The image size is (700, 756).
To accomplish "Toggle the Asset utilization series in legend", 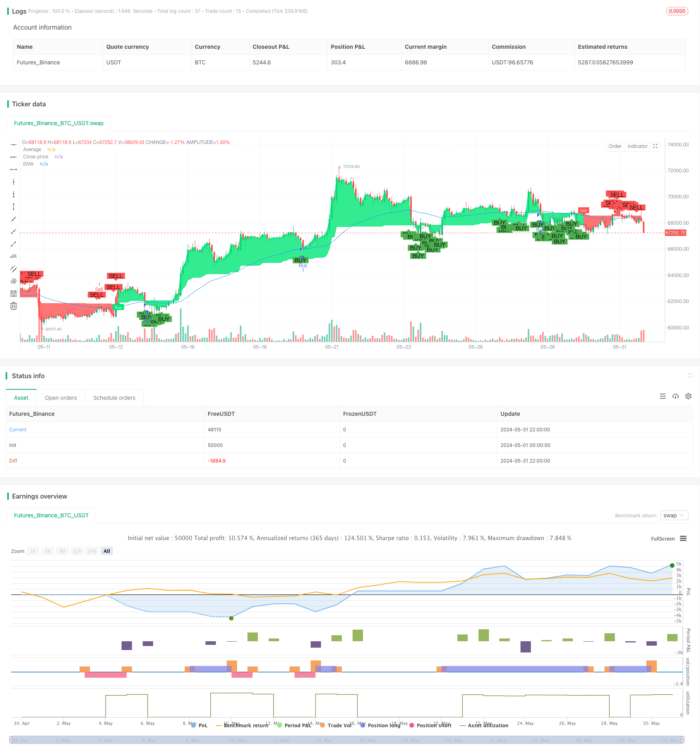I will pyautogui.click(x=484, y=725).
